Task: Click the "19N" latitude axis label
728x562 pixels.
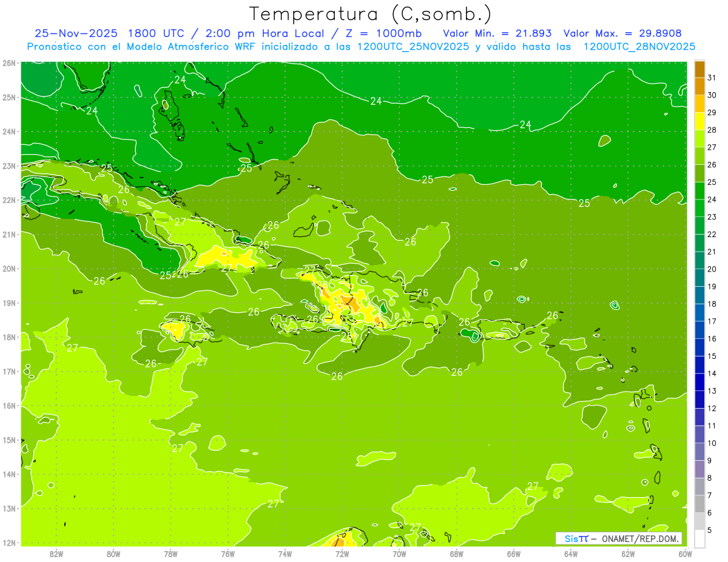Action: pyautogui.click(x=9, y=303)
